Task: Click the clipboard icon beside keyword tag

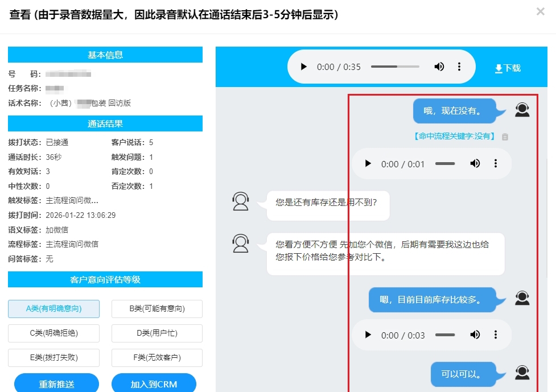Action: coord(505,137)
